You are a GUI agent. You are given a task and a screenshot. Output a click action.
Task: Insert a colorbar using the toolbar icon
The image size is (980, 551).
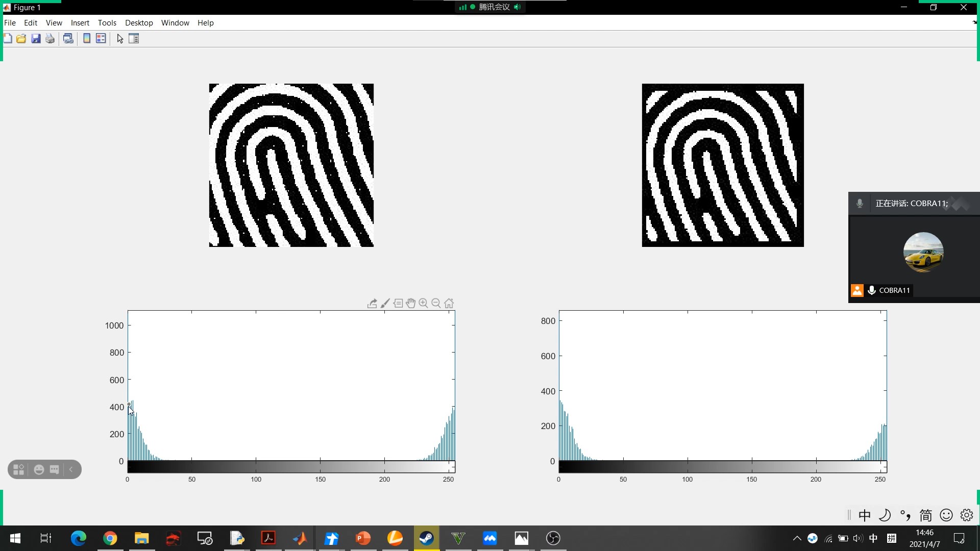(87, 39)
